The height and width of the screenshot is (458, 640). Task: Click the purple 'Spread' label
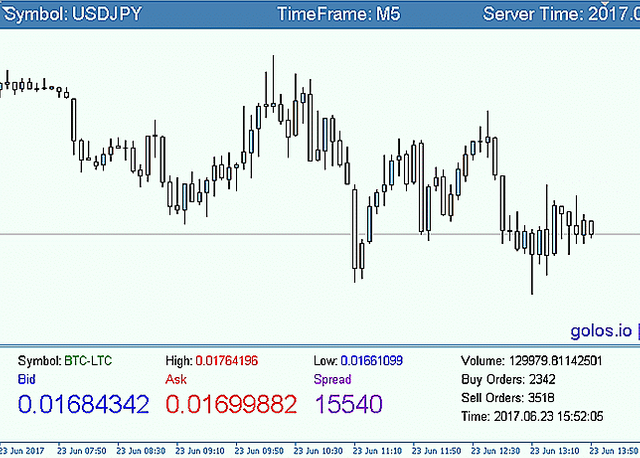332,379
